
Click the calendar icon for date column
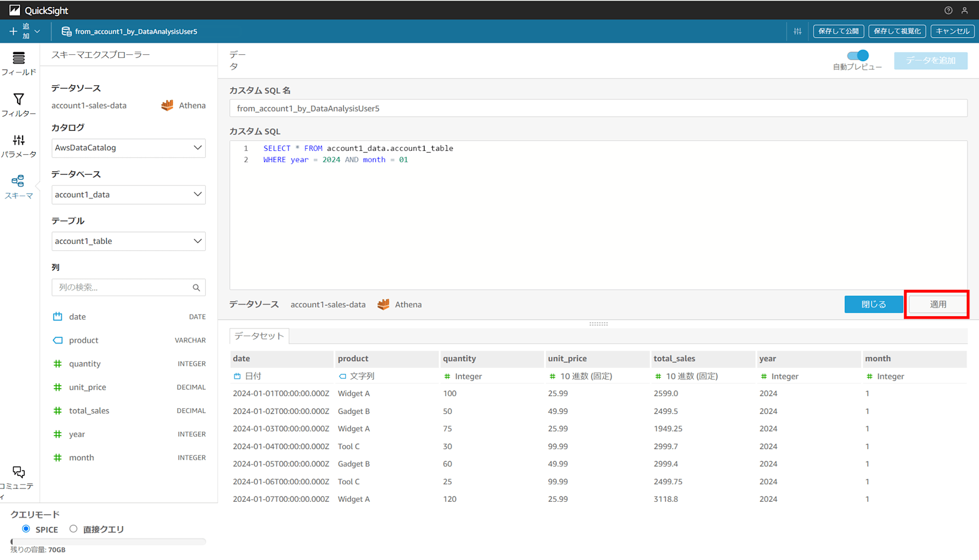58,317
